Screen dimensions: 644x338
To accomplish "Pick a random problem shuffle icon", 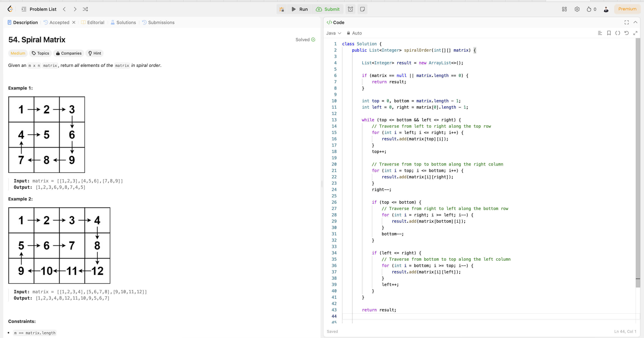I will point(85,9).
